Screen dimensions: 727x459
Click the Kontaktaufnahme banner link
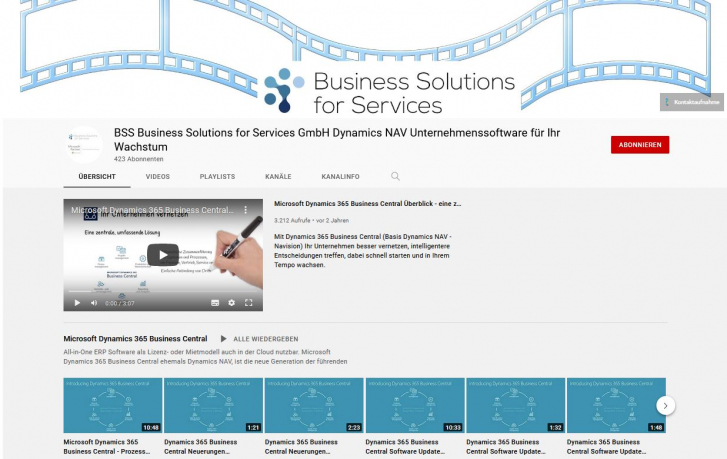692,102
